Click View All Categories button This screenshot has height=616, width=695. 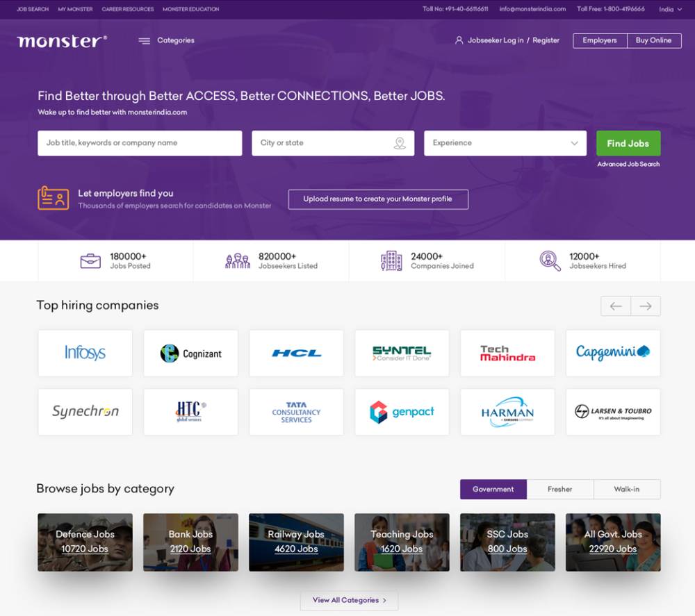pyautogui.click(x=350, y=601)
